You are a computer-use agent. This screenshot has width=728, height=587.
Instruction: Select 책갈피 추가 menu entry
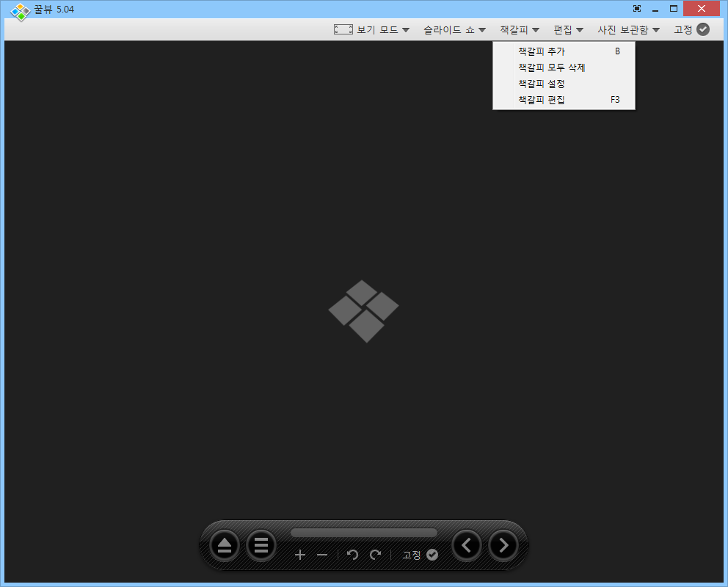[564, 51]
